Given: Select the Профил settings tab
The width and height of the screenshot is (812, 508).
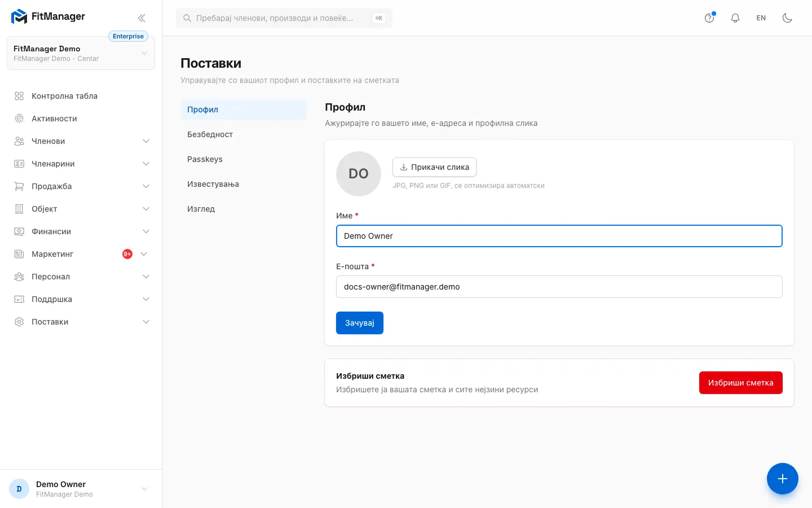Looking at the screenshot, I should 244,110.
